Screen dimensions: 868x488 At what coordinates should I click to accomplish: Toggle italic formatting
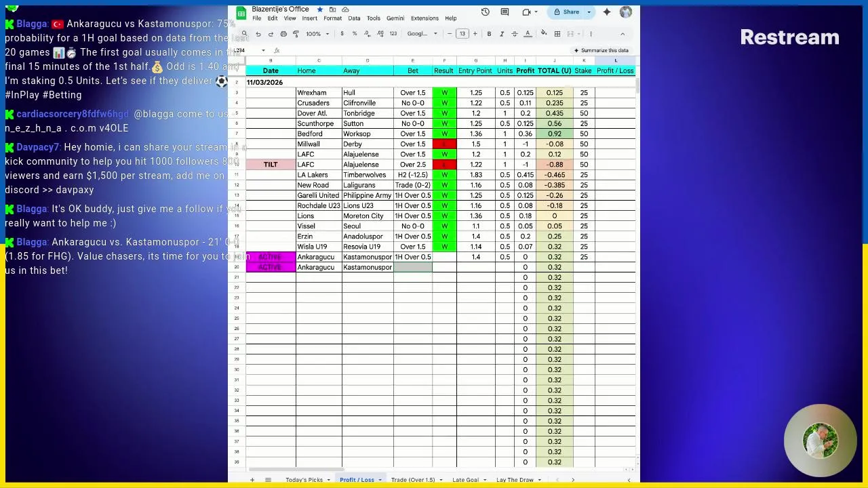502,33
